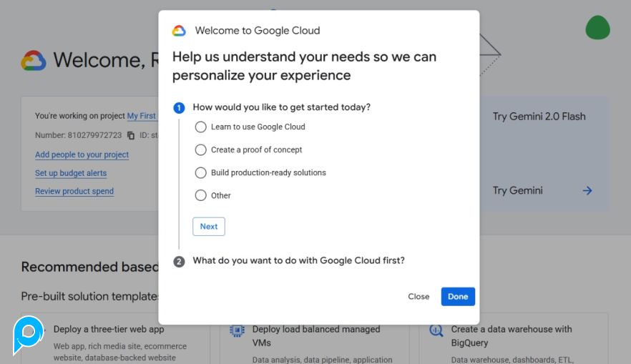Open the blue chat bubble widget
The image size is (631, 364).
point(29,333)
